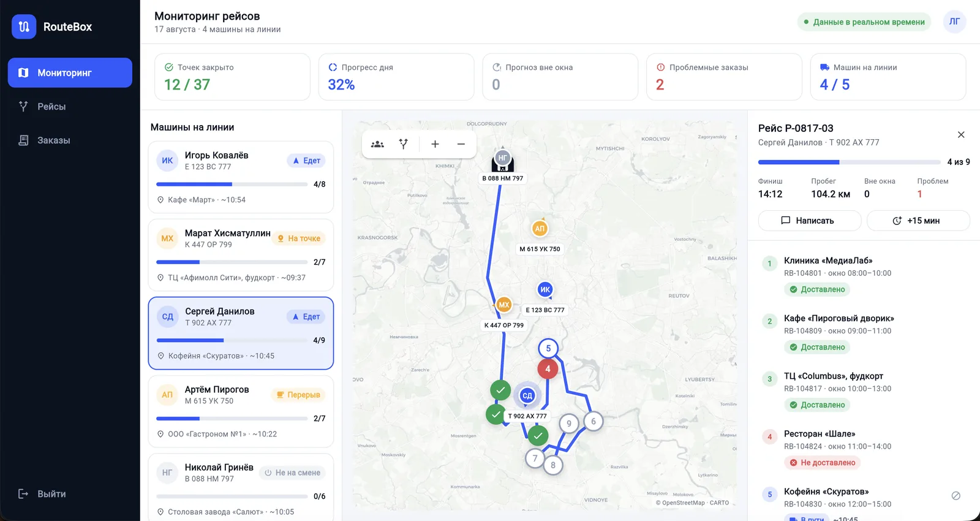Viewport: 980px width, 521px height.
Task: Select stop 8 marker on the map
Action: (x=553, y=465)
